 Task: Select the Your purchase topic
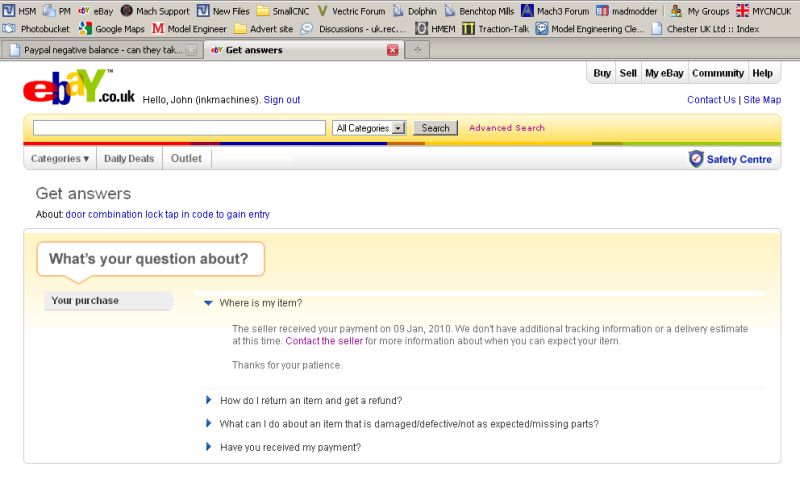click(108, 300)
